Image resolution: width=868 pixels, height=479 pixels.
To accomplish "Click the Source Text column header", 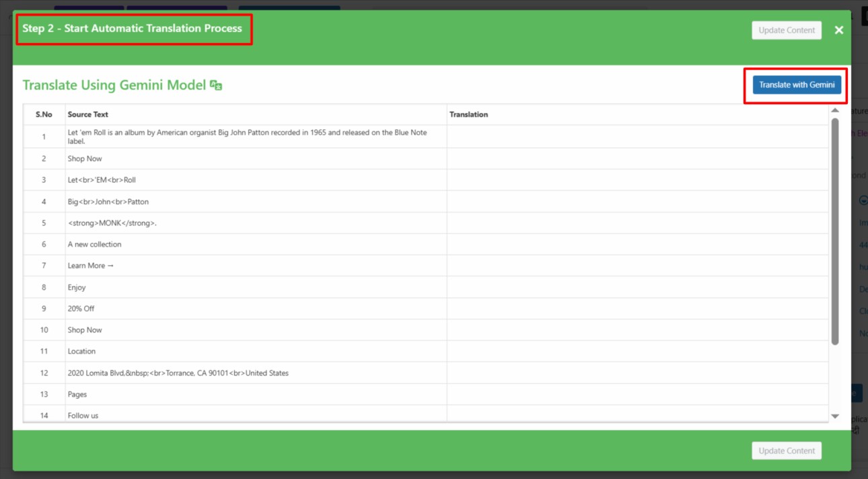I will tap(88, 114).
